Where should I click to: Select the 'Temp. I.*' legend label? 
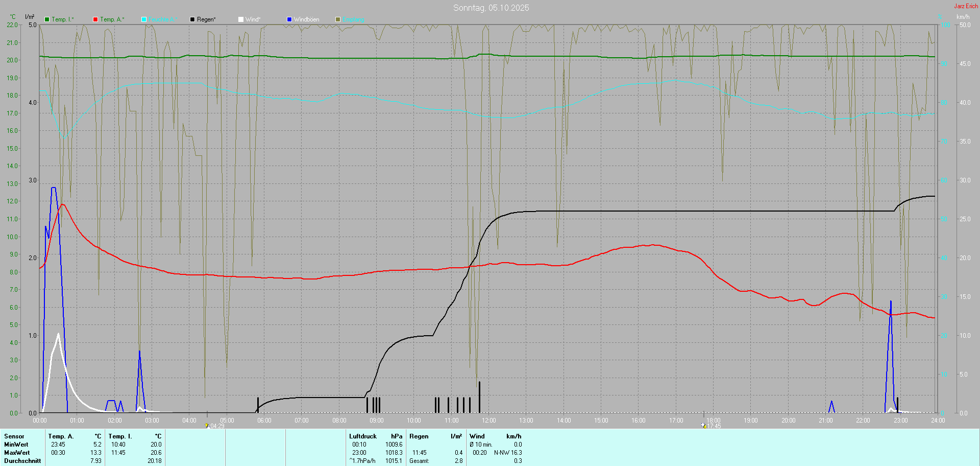[x=63, y=19]
